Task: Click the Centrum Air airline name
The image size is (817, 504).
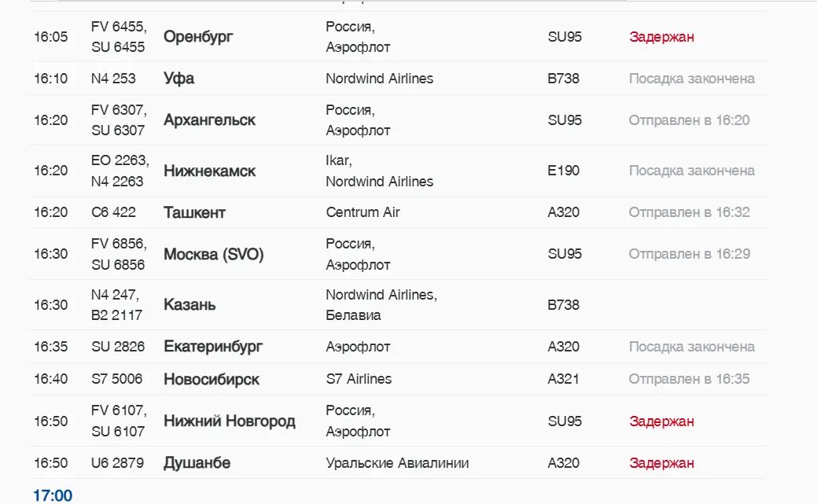Action: pos(362,212)
